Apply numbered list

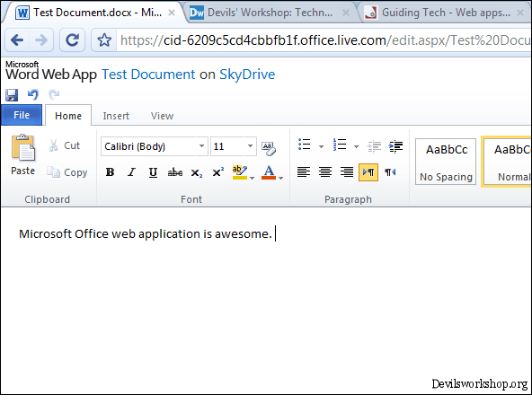[340, 145]
